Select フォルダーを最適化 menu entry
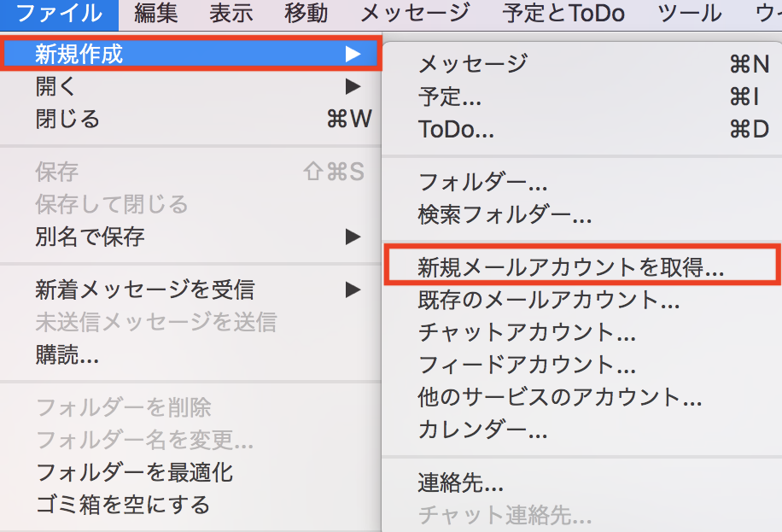The image size is (782, 532). 134,472
